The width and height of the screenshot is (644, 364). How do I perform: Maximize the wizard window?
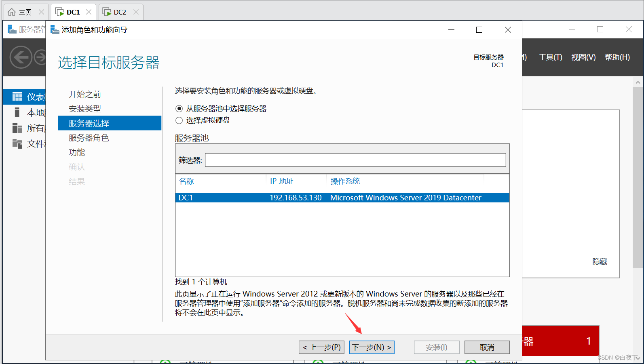479,29
